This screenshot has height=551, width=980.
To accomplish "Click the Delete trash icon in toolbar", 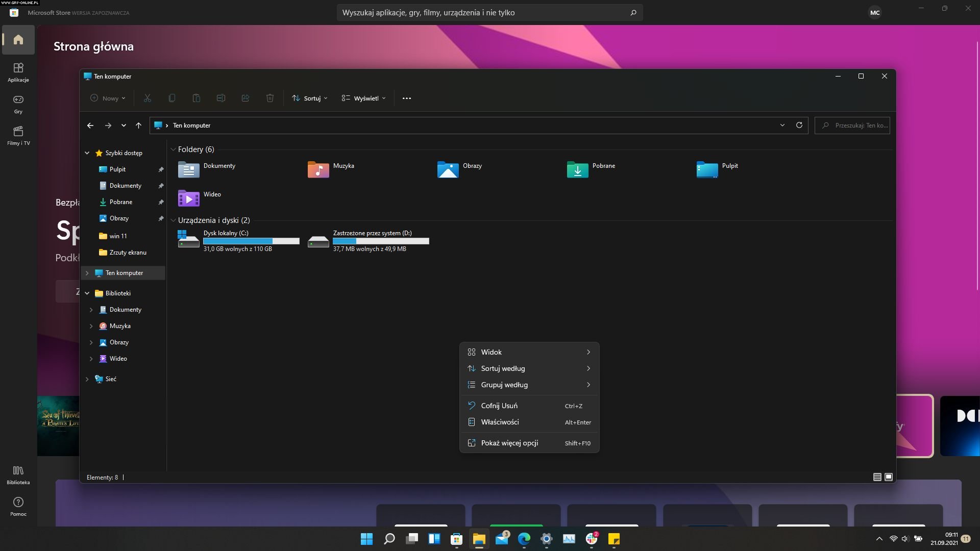I will pos(270,98).
